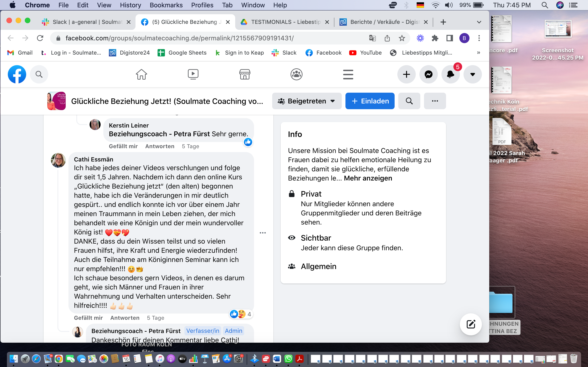
Task: Open Facebook Watch video icon
Action: (x=193, y=74)
